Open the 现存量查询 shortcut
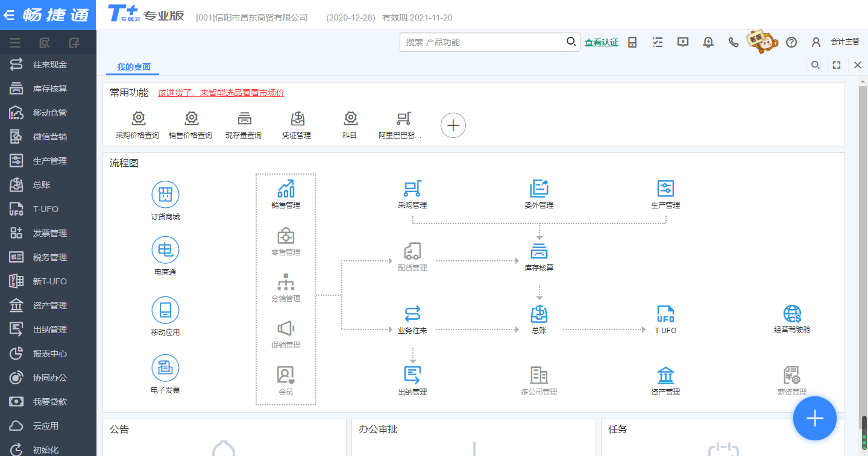868x456 pixels. [x=244, y=125]
